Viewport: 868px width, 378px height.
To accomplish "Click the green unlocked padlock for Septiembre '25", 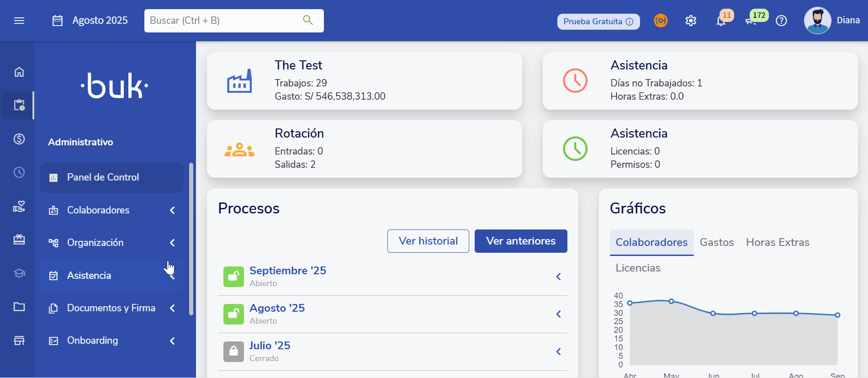I will click(x=233, y=277).
